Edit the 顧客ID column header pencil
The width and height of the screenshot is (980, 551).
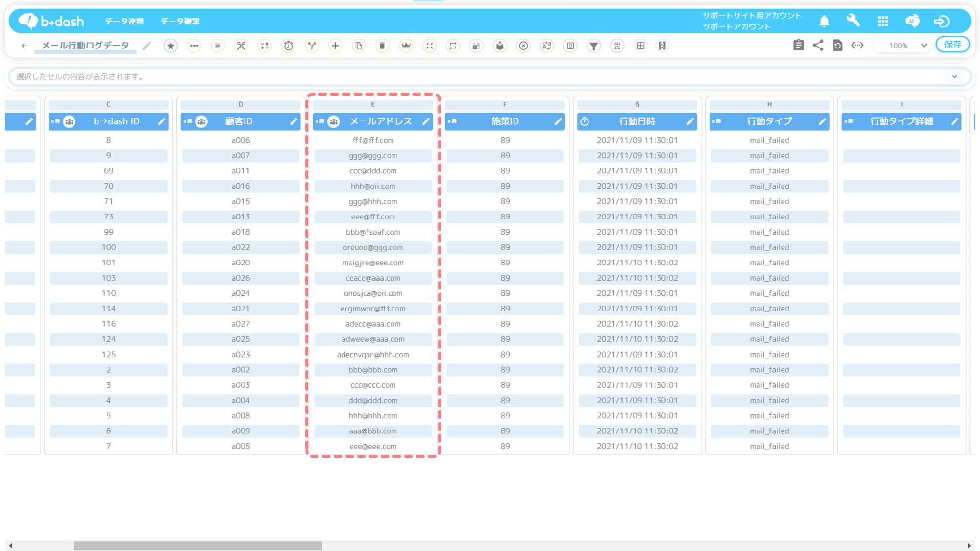pyautogui.click(x=294, y=121)
